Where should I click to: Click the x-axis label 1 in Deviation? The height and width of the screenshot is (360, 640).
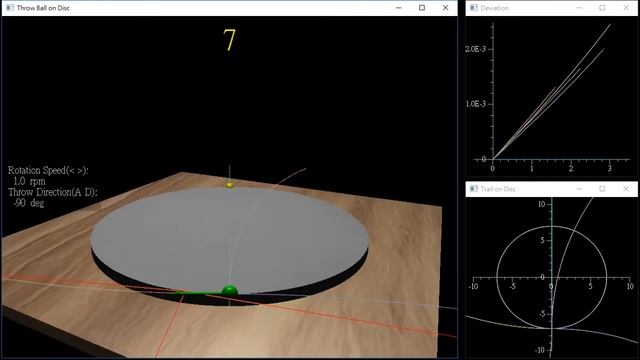pos(531,168)
